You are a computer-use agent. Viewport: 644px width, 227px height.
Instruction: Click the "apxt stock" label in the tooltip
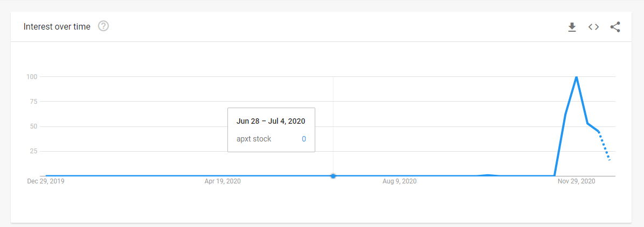pyautogui.click(x=253, y=139)
